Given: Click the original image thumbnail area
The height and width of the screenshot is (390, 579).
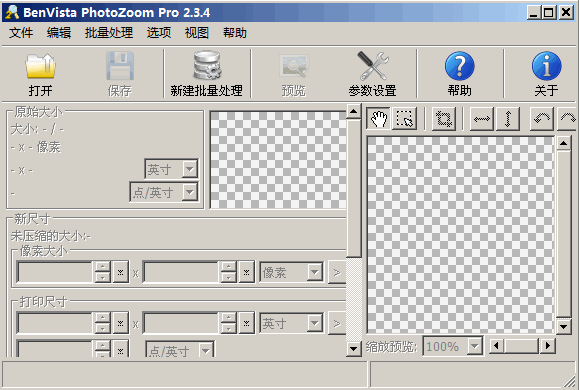Looking at the screenshot, I should 278,160.
